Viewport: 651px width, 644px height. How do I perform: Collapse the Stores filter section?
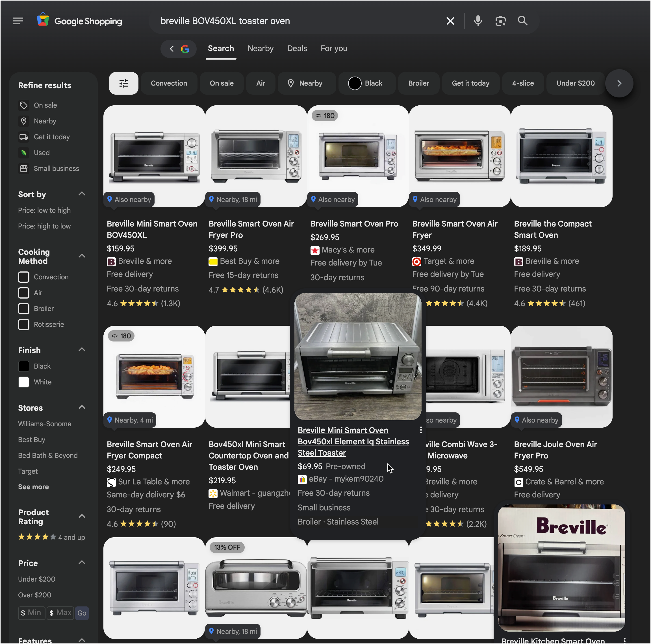point(82,407)
